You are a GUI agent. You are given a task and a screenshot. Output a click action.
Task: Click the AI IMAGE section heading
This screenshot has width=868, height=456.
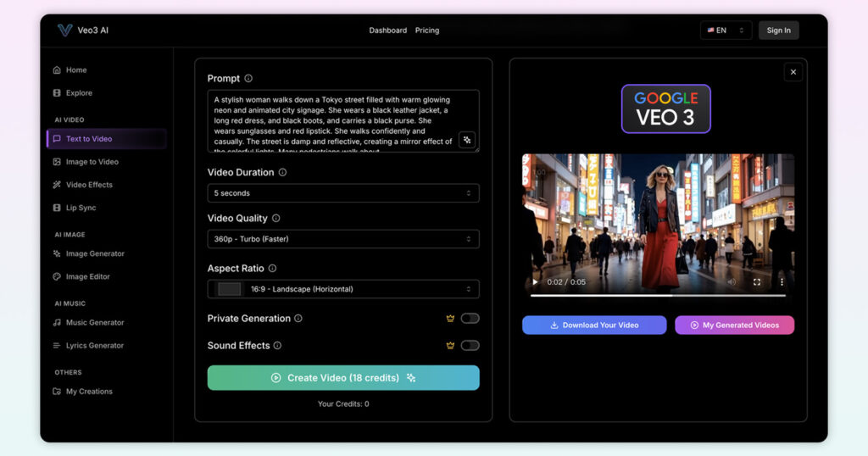[x=70, y=235]
